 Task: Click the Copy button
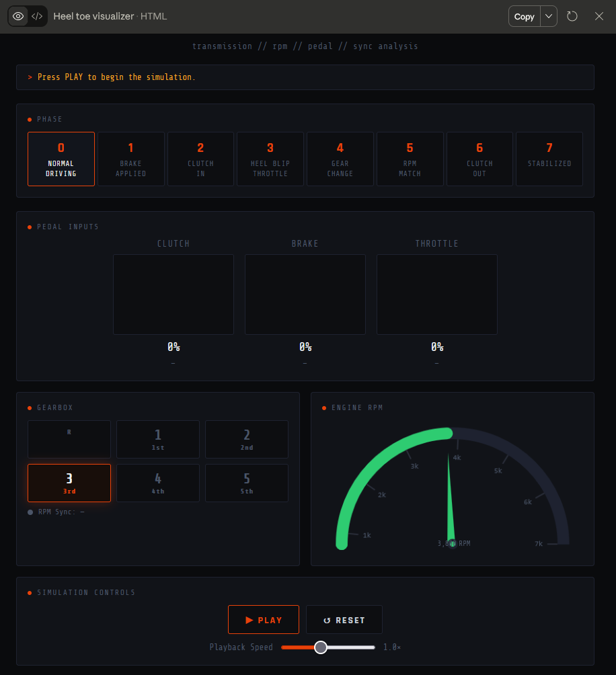[524, 16]
